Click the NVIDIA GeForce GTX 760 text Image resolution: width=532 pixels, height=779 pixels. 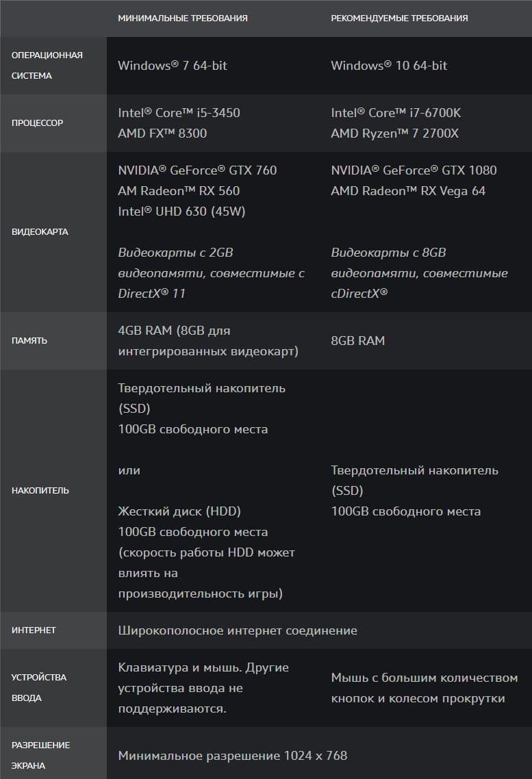[197, 170]
